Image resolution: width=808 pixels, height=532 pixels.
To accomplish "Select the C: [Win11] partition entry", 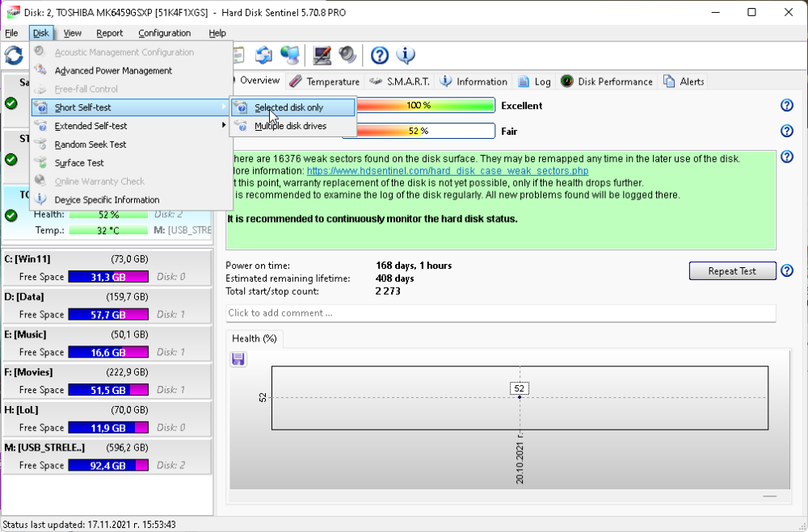I will tap(107, 268).
